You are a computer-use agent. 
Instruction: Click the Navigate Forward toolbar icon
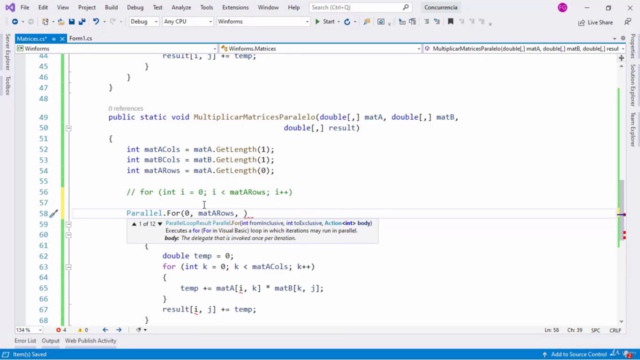tap(31, 22)
